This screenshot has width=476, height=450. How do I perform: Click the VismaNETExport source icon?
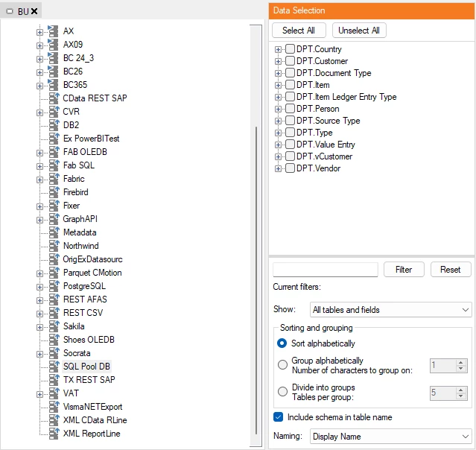click(x=54, y=407)
